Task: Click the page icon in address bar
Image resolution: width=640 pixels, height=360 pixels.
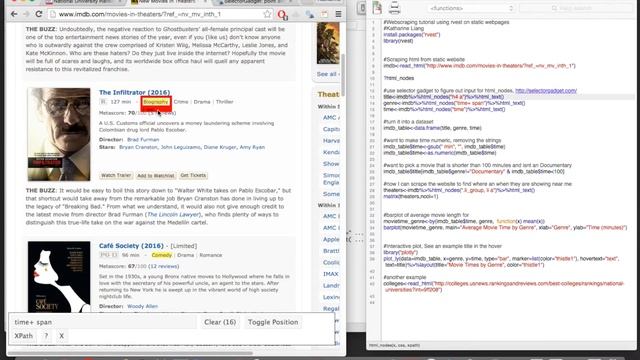Action: [52, 14]
